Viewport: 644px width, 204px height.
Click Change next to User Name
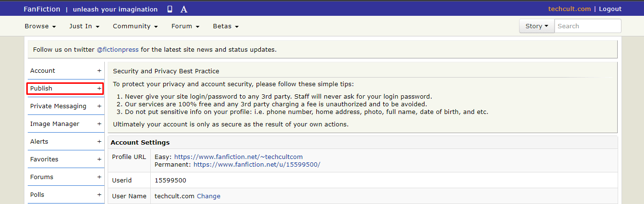point(209,196)
